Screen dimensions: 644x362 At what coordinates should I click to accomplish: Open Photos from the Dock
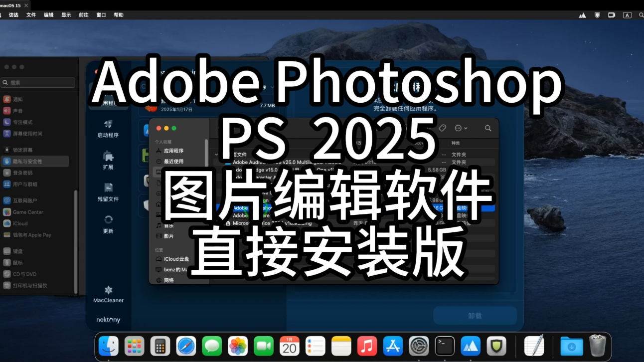tap(238, 346)
